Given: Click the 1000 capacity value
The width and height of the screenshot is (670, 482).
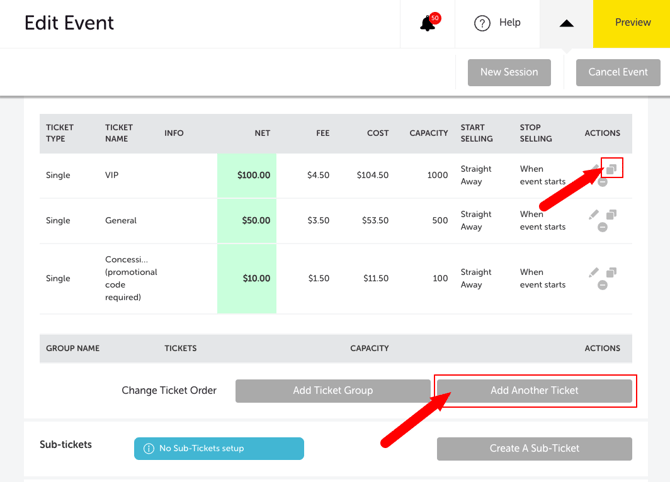Looking at the screenshot, I should pyautogui.click(x=438, y=175).
